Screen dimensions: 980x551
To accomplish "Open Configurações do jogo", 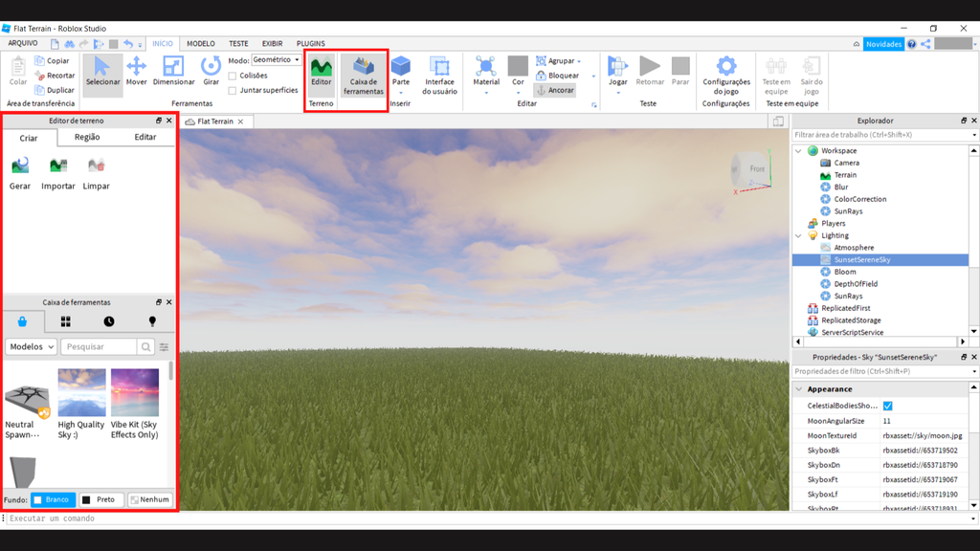I will tap(726, 76).
